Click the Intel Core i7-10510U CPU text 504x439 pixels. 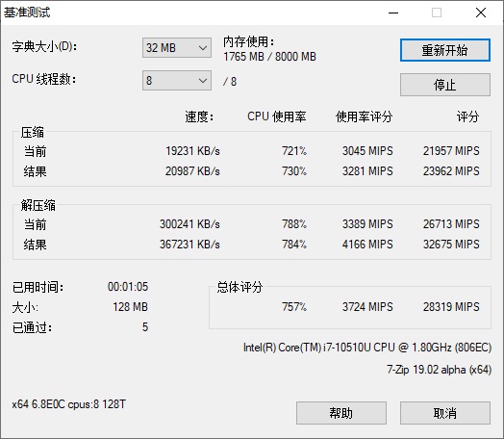pos(367,348)
